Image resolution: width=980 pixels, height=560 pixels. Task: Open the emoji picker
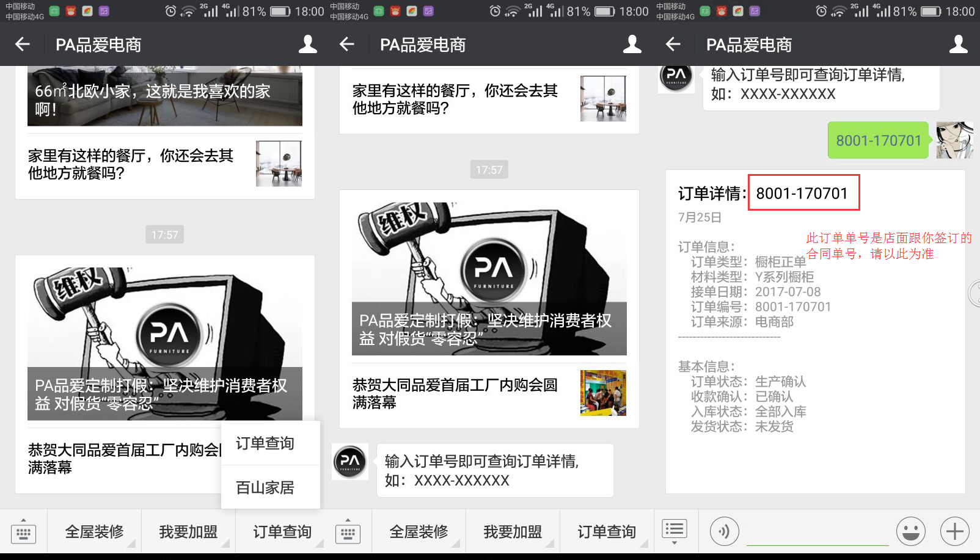click(911, 531)
